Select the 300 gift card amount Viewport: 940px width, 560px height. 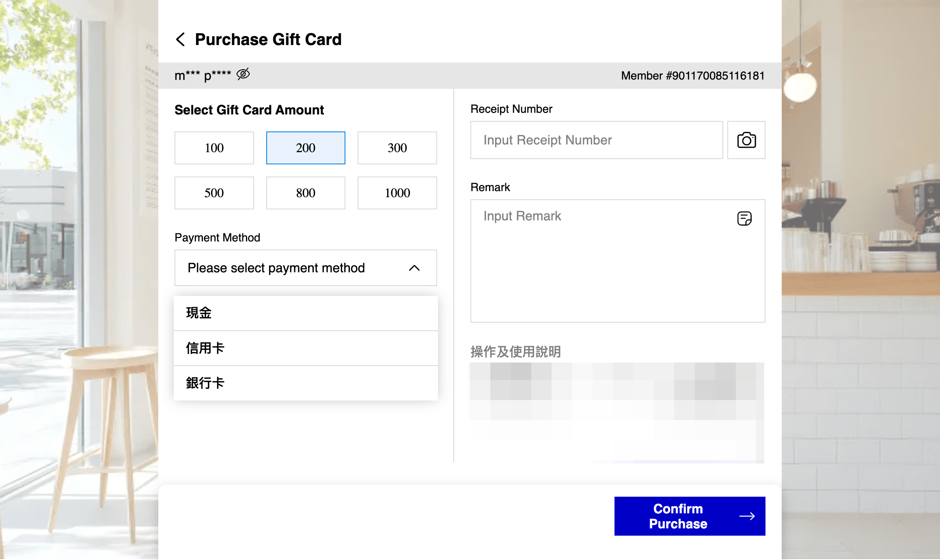click(397, 148)
